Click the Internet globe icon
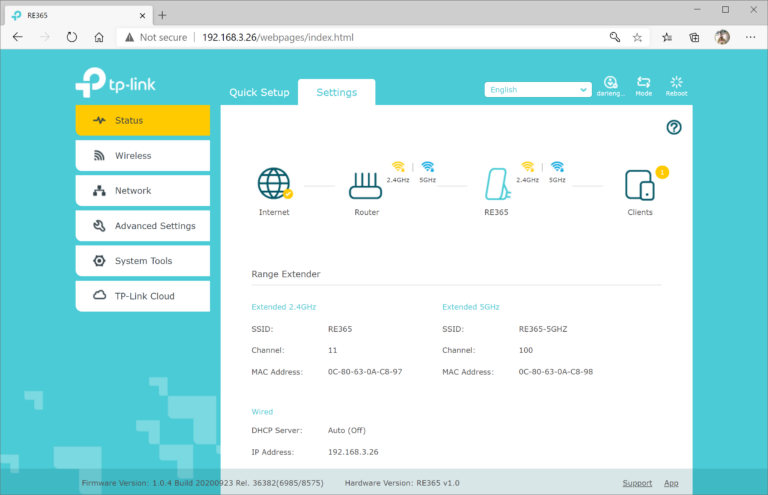768x495 pixels. (x=274, y=184)
